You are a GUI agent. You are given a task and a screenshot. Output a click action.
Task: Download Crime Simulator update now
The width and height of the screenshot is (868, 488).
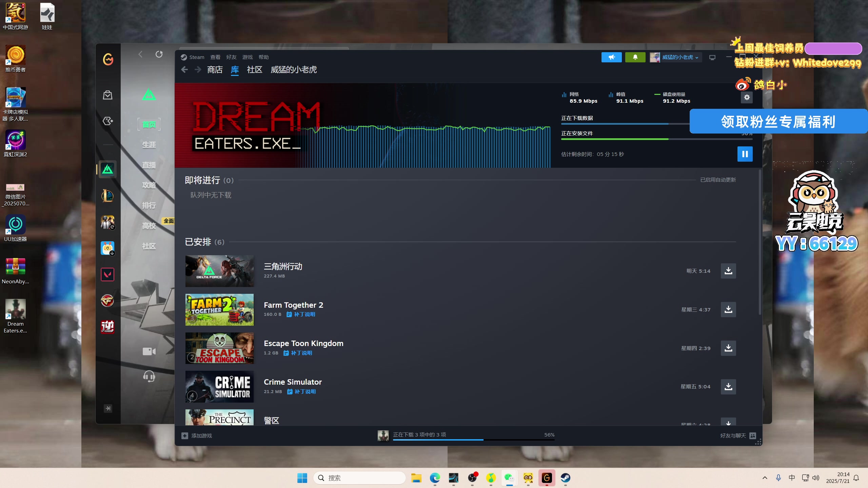point(728,387)
